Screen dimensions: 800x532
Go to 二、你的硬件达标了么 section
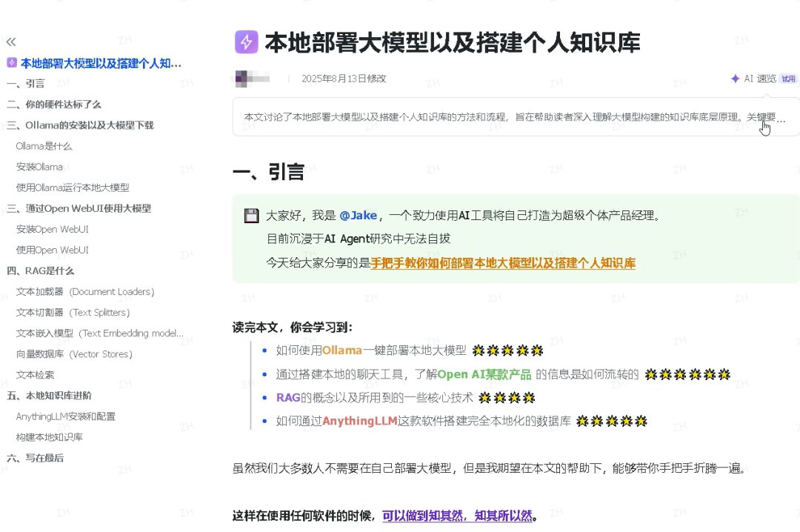[x=54, y=104]
